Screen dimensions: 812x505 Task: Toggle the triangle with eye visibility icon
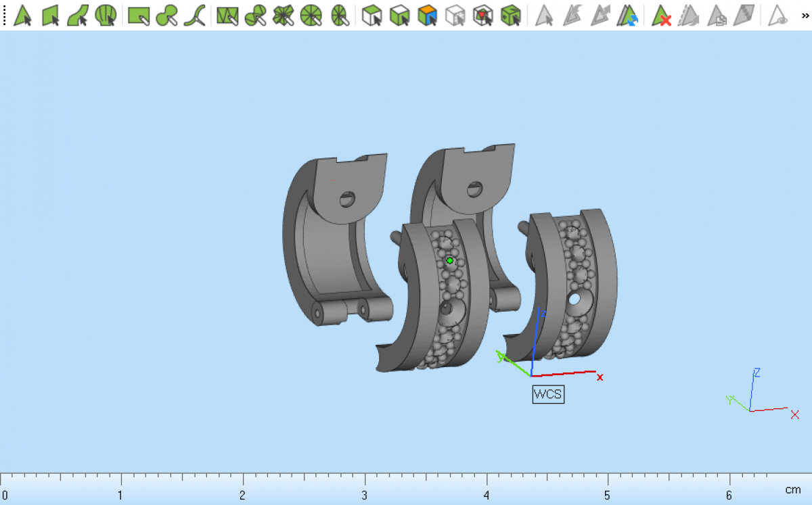coord(779,15)
